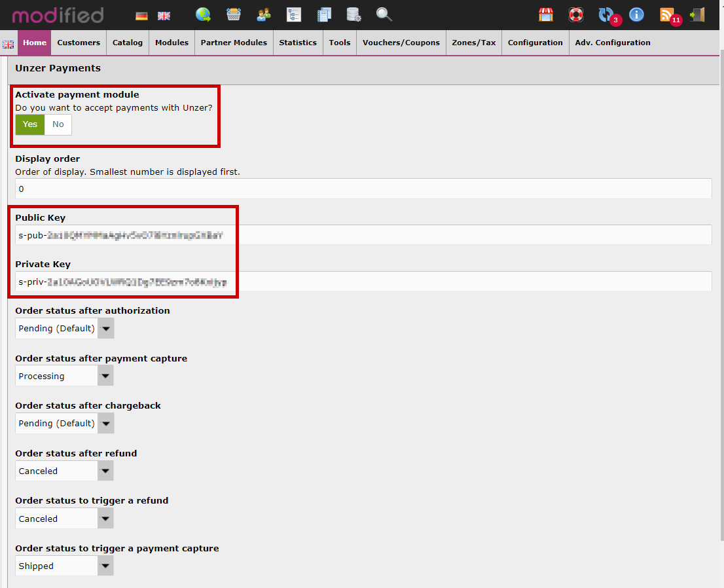Click the 'Display order' label
Viewport: 724px width, 588px height.
click(48, 159)
